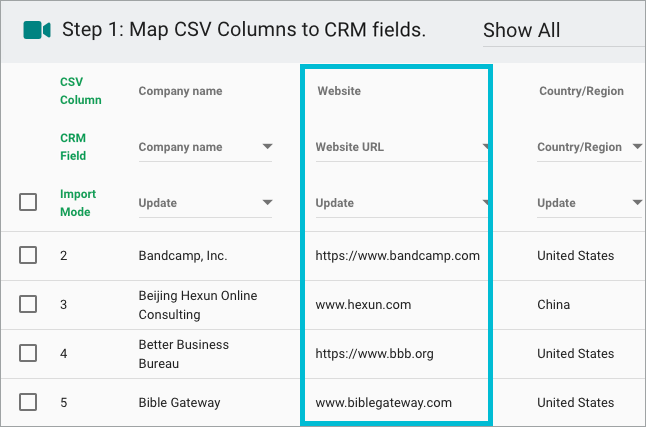The height and width of the screenshot is (427, 646).
Task: Click the www.biblegateway.com cell
Action: click(x=383, y=403)
